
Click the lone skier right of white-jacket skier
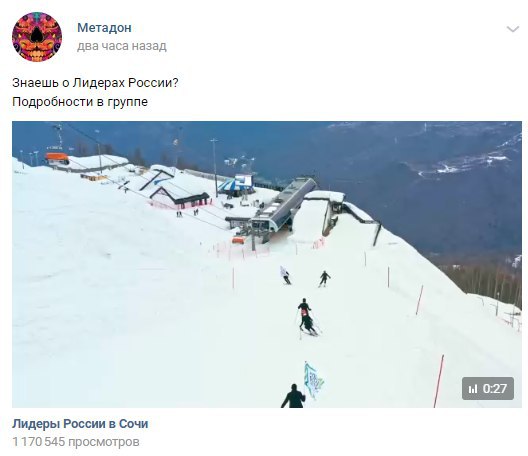click(x=325, y=279)
